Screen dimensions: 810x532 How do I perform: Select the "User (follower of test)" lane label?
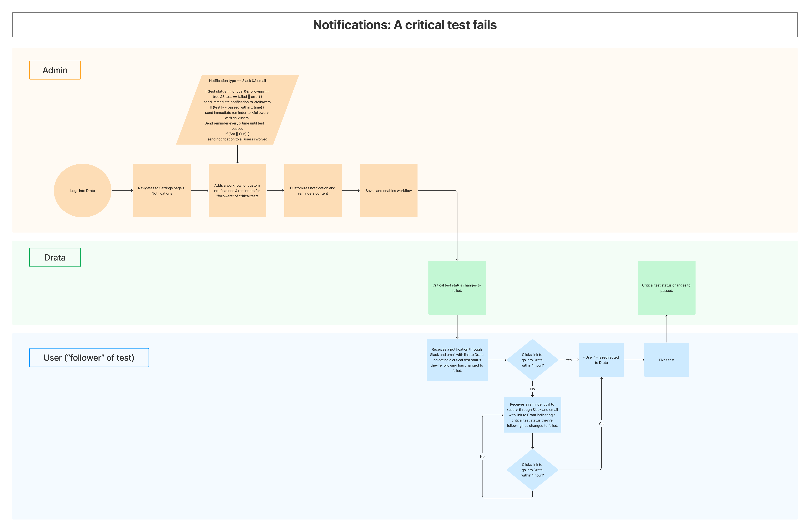[89, 358]
